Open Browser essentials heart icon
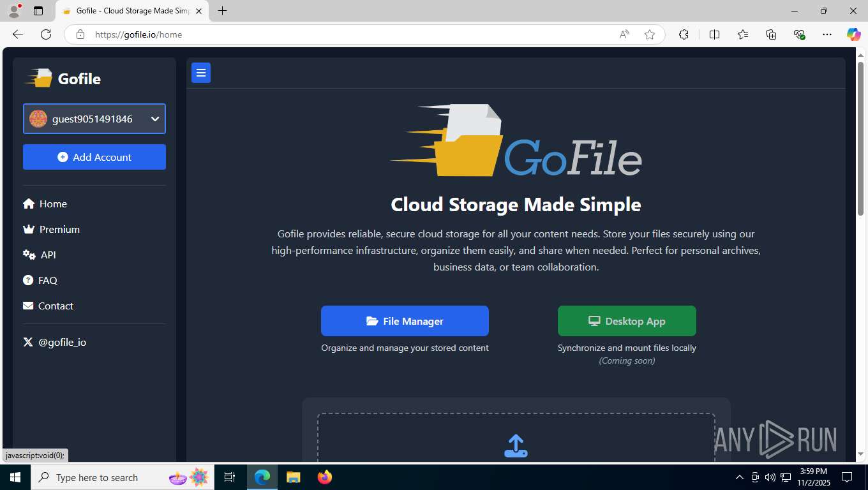This screenshot has height=490, width=868. tap(799, 34)
